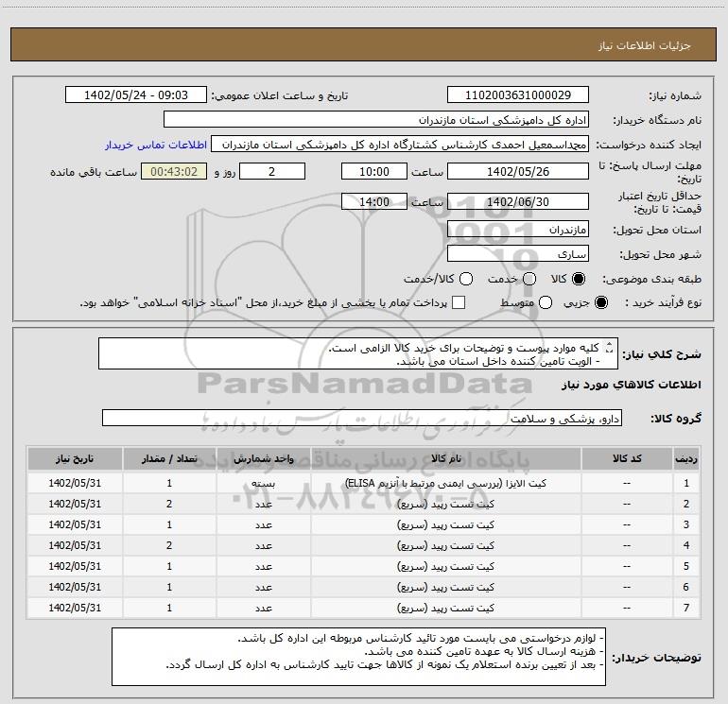The width and height of the screenshot is (728, 704).
Task: Click the rapid test kit name in row 3
Action: (x=445, y=524)
